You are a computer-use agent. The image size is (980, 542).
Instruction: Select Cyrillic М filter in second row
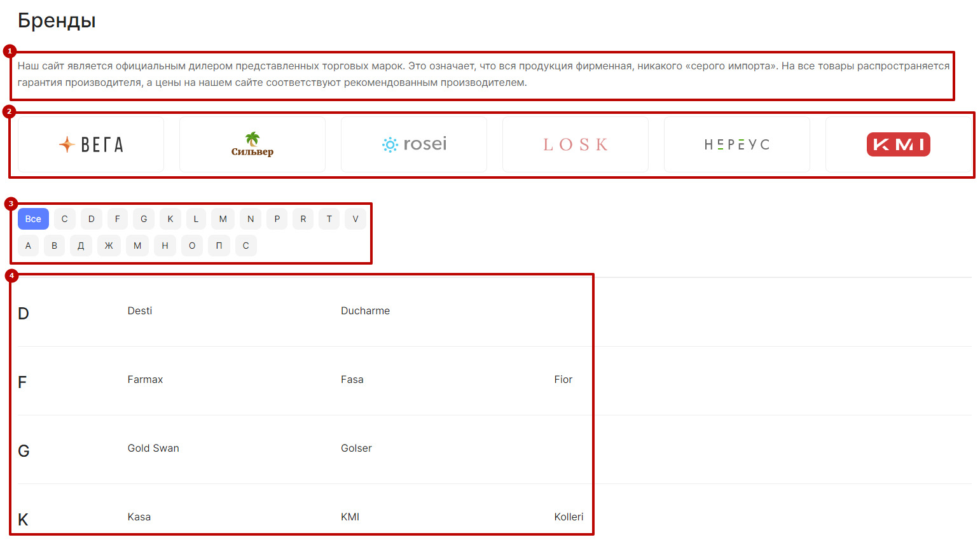click(137, 246)
